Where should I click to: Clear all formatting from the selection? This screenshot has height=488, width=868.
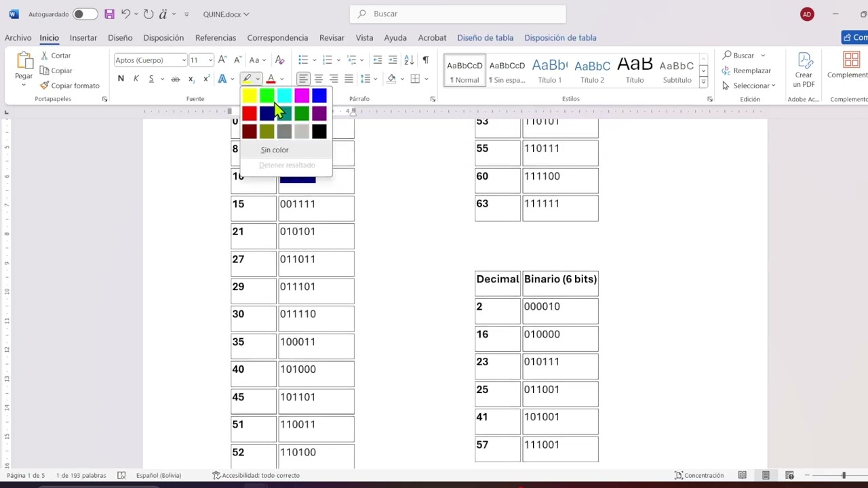[x=279, y=60]
